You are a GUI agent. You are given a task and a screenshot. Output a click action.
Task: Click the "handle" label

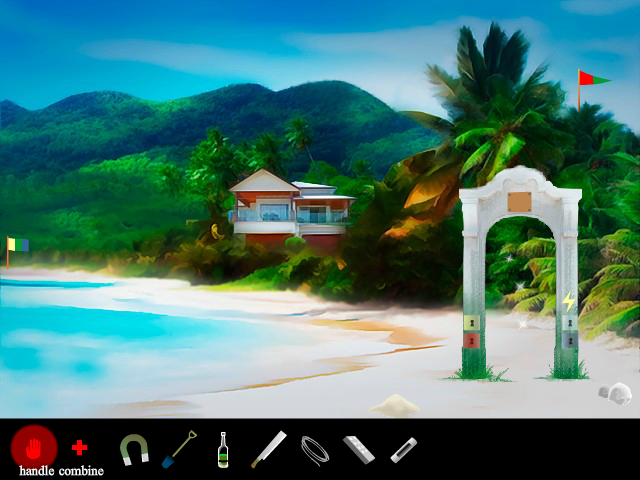point(36,471)
